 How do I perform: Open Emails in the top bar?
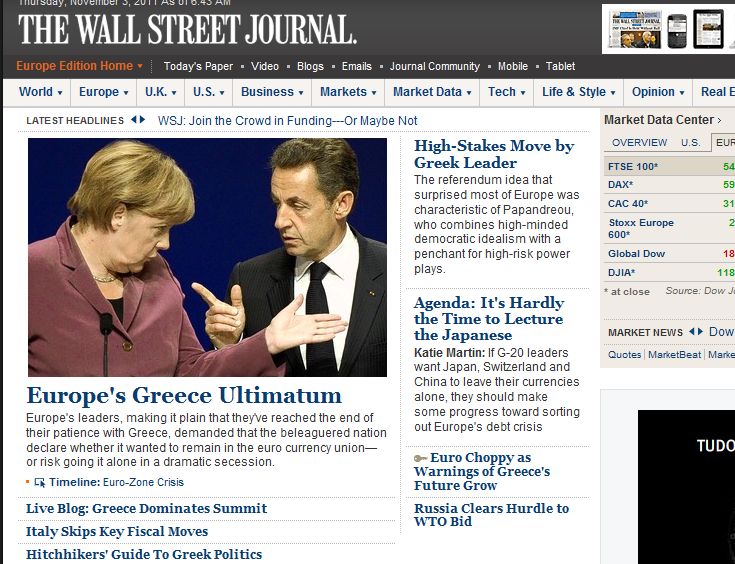point(356,66)
